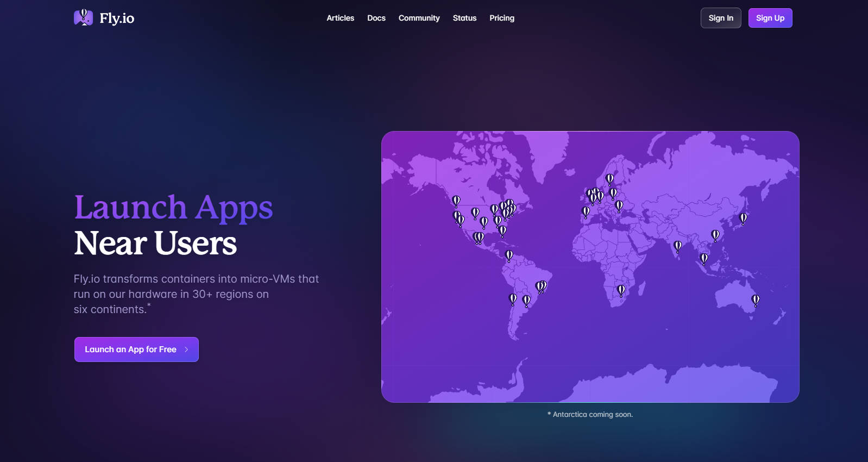
Task: Open the Articles page
Action: [x=340, y=18]
